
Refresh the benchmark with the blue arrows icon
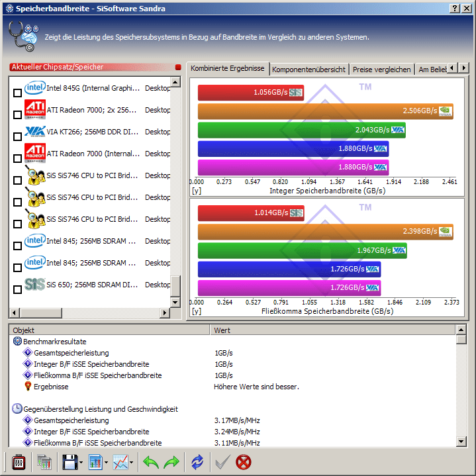pyautogui.click(x=197, y=462)
